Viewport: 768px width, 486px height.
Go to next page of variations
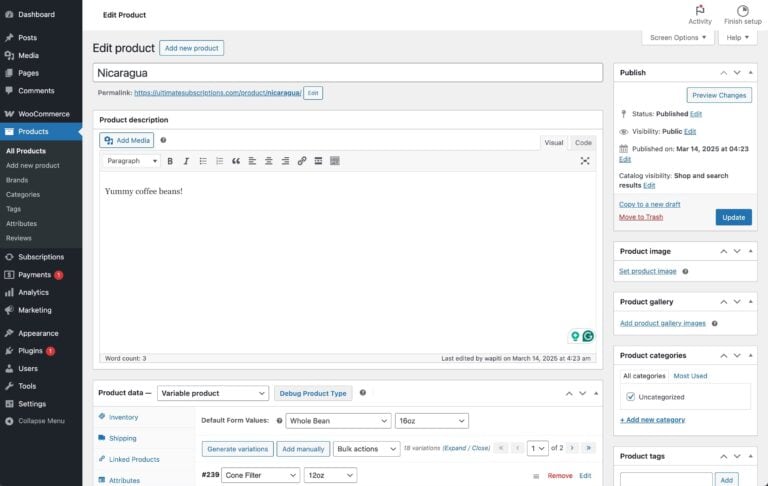point(573,448)
